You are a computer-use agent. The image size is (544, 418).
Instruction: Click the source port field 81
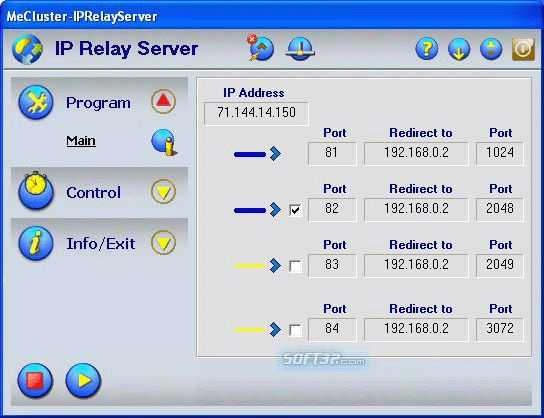[x=332, y=153]
